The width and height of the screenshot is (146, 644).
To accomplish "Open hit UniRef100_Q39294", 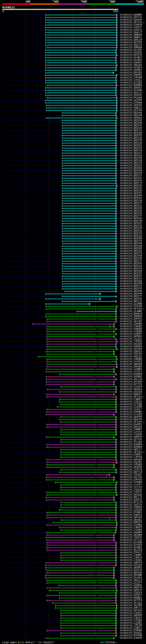I will click(131, 20).
